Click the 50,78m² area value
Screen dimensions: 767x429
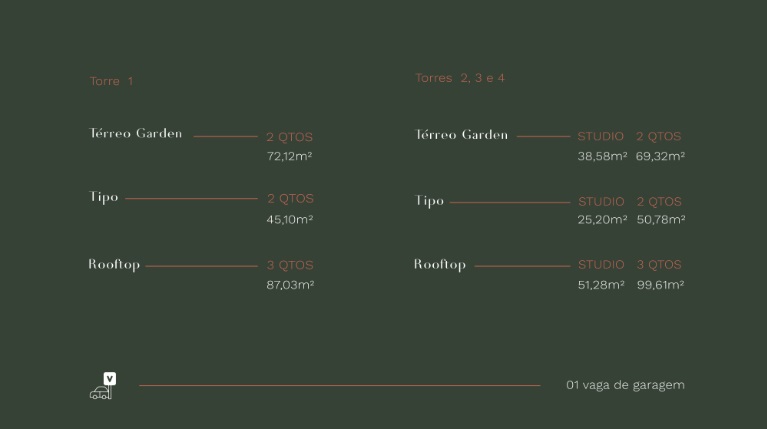point(660,220)
